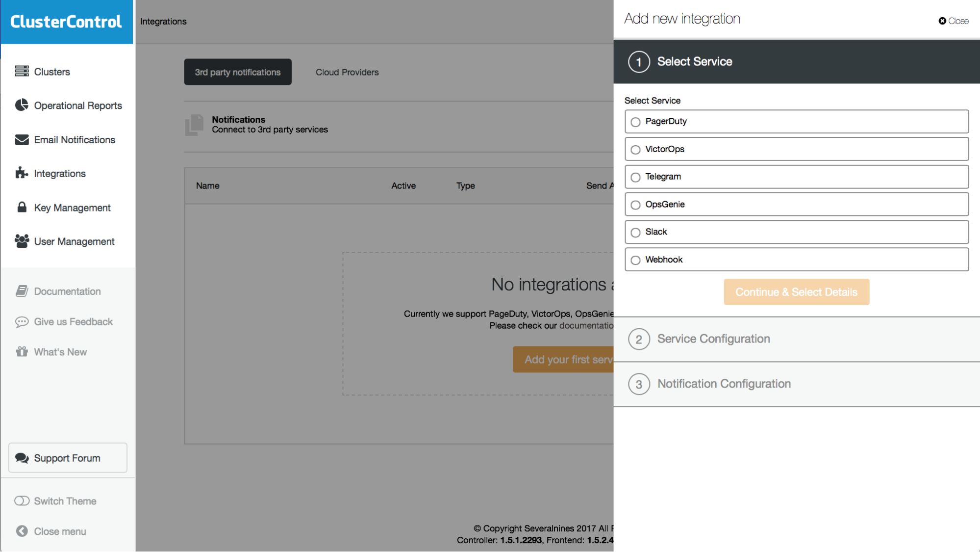
Task: Toggle the Switch Theme switch
Action: 22,501
